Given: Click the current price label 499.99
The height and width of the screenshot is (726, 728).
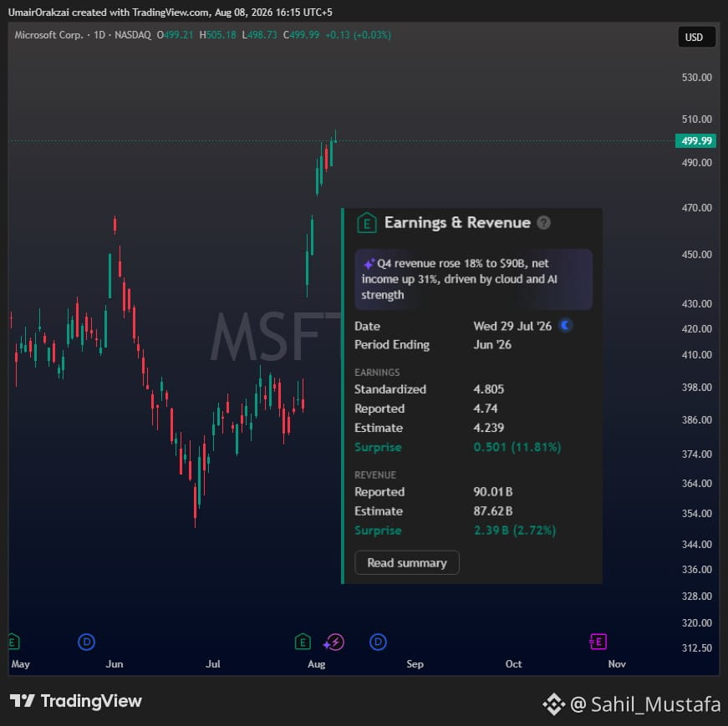Looking at the screenshot, I should pos(695,140).
